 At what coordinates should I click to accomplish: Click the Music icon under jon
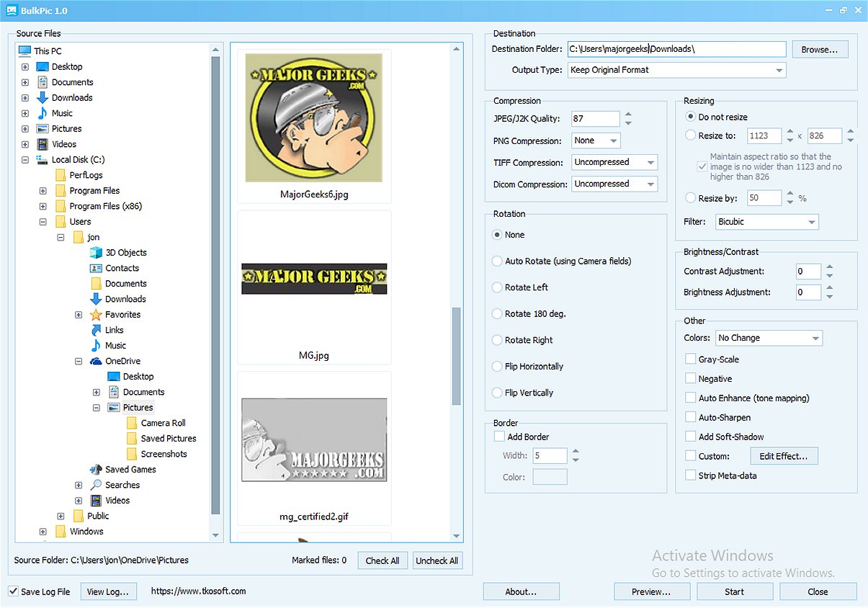pos(96,345)
